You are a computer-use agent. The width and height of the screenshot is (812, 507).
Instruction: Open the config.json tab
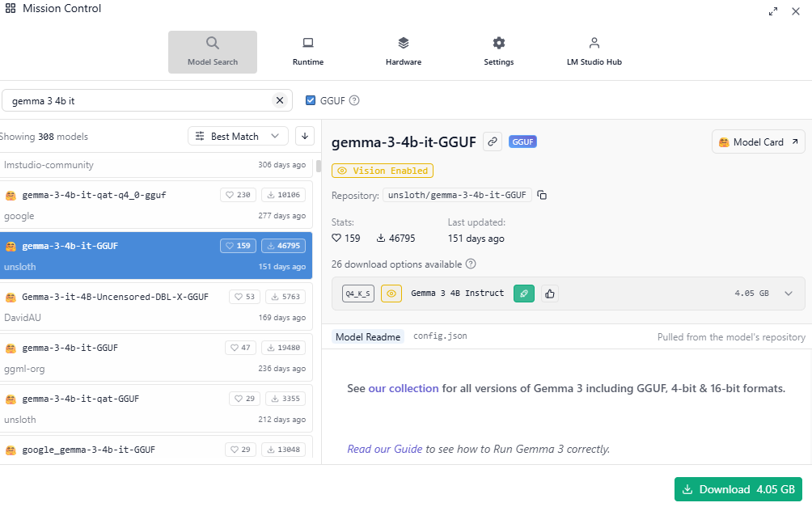pyautogui.click(x=440, y=336)
